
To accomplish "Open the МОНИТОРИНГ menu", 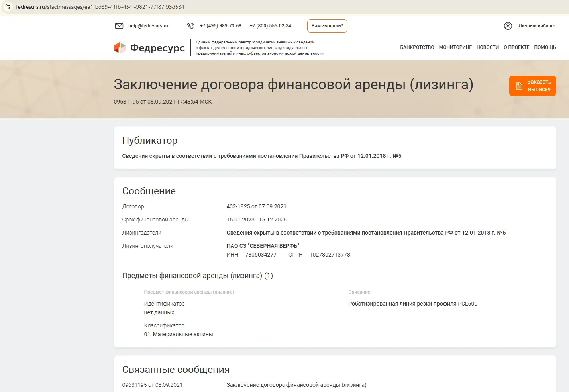I will click(x=455, y=47).
